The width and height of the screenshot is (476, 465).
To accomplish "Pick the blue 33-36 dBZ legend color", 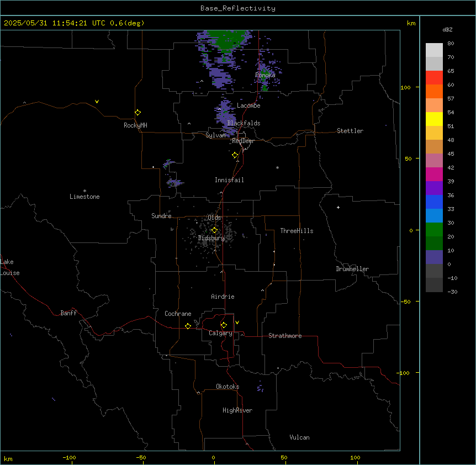I will point(434,202).
